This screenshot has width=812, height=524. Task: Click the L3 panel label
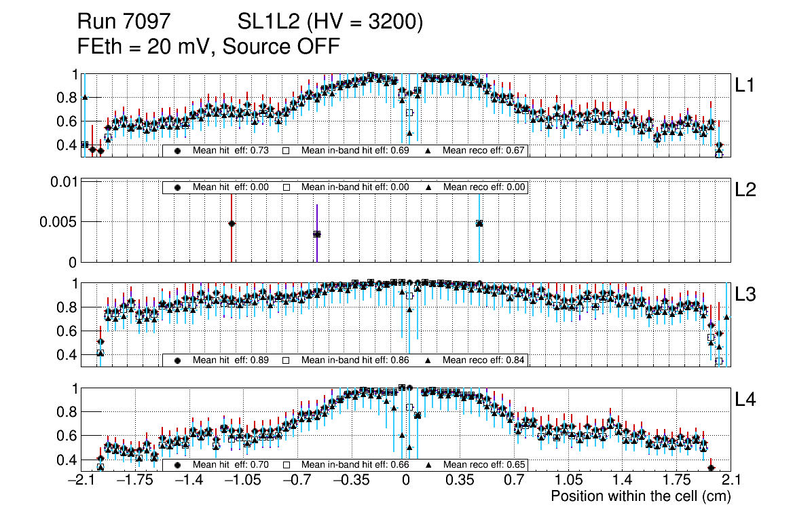click(745, 295)
